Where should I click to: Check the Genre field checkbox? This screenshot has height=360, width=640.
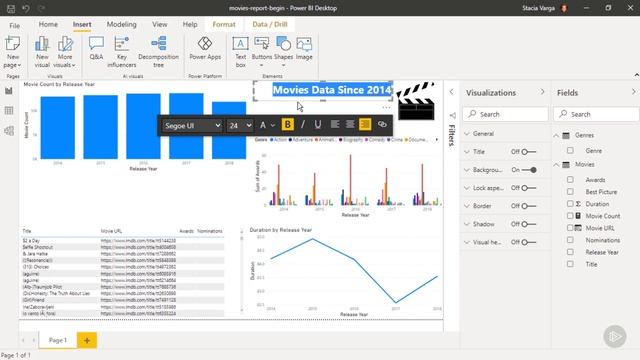tap(570, 151)
